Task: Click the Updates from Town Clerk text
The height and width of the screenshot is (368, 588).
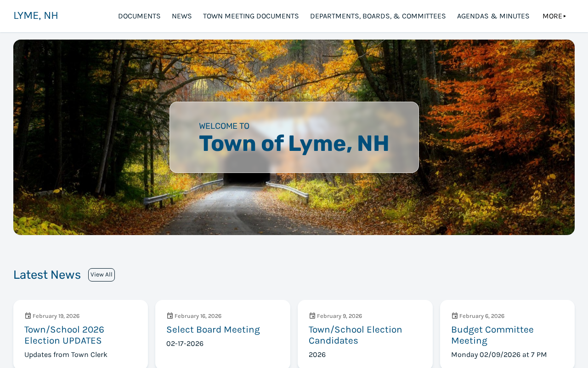Action: (66, 355)
